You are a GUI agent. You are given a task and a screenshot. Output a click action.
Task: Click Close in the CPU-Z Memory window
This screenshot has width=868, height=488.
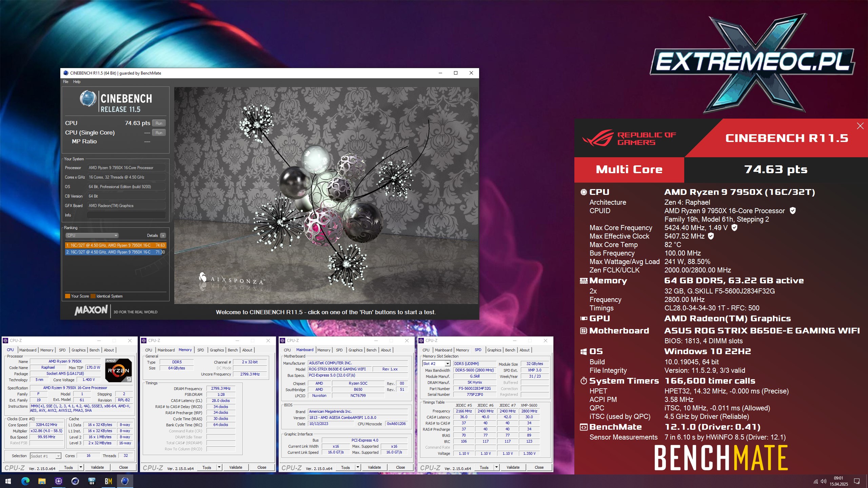[x=262, y=467]
